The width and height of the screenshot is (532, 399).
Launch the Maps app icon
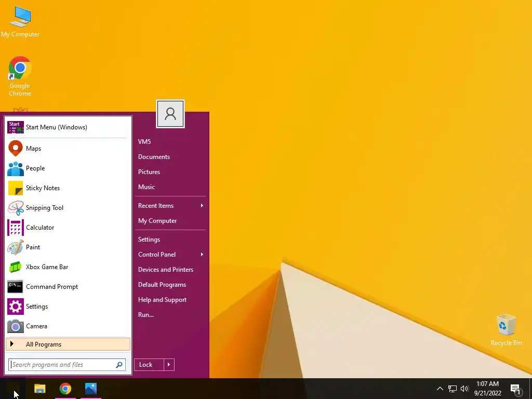pyautogui.click(x=16, y=148)
